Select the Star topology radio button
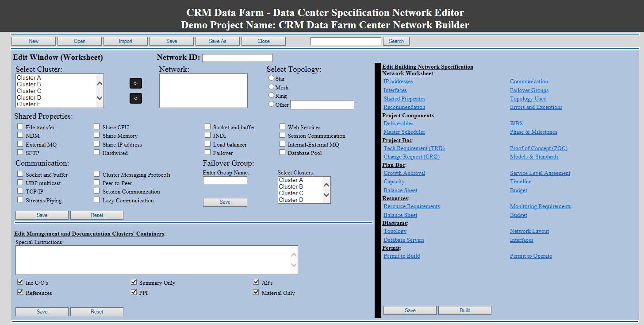 pos(271,77)
